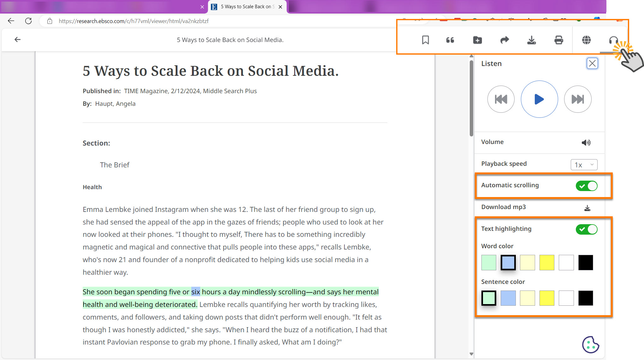Viewport: 644px width, 360px height.
Task: Skip forward to next sentence
Action: (578, 99)
